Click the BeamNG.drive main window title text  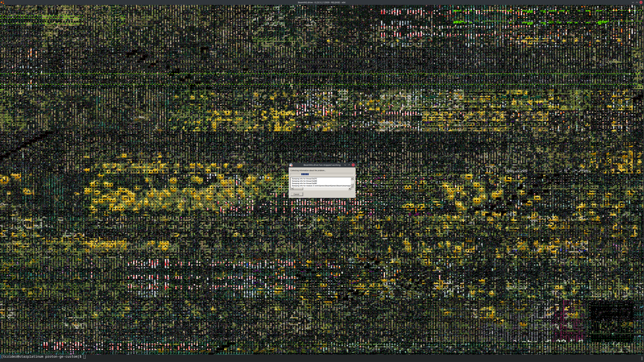321,2
